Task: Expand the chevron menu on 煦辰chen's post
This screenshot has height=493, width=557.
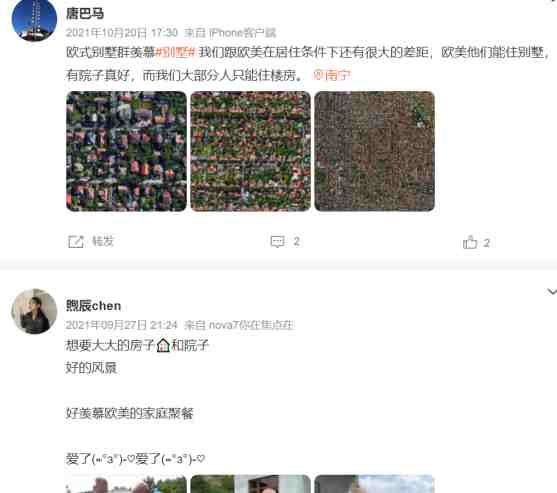Action: pyautogui.click(x=551, y=292)
